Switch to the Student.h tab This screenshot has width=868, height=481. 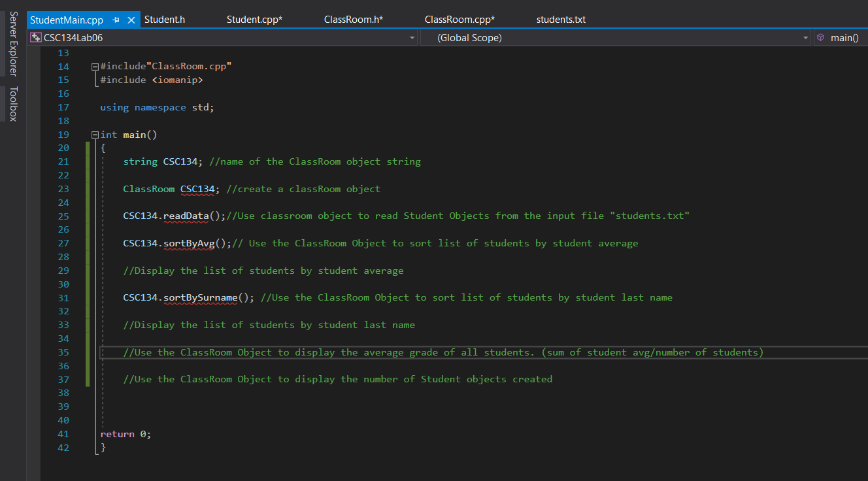[x=165, y=20]
